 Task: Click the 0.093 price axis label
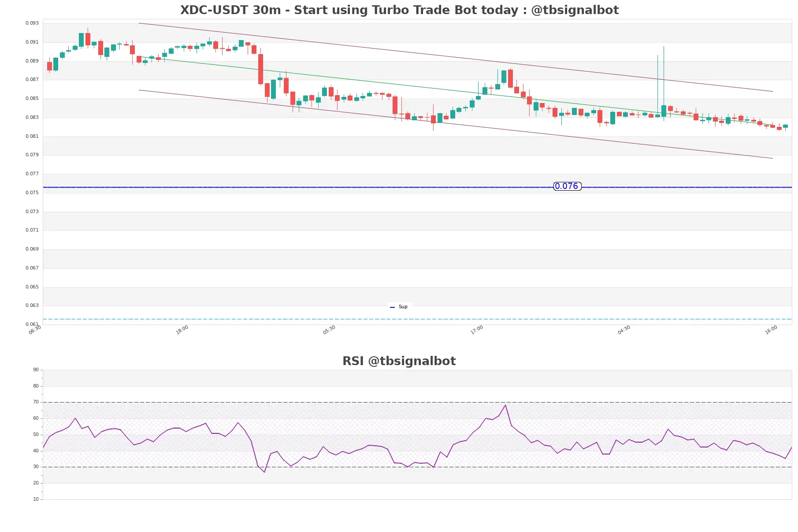point(32,23)
